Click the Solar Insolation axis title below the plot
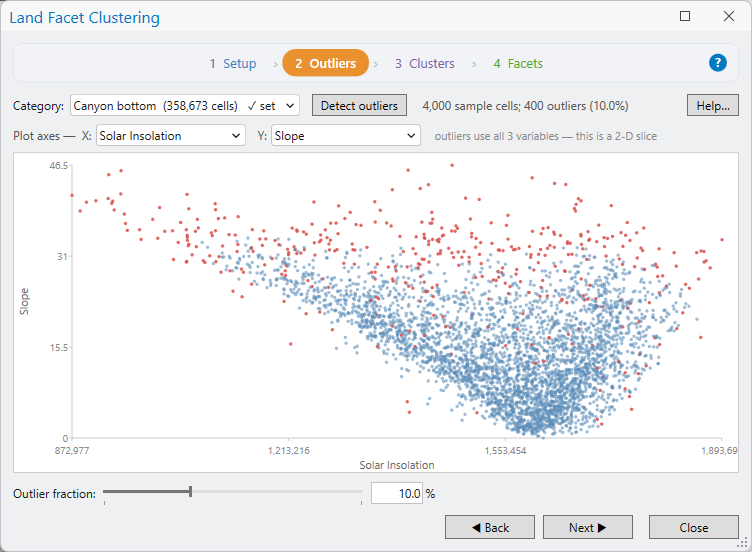This screenshot has width=752, height=552. coord(397,465)
